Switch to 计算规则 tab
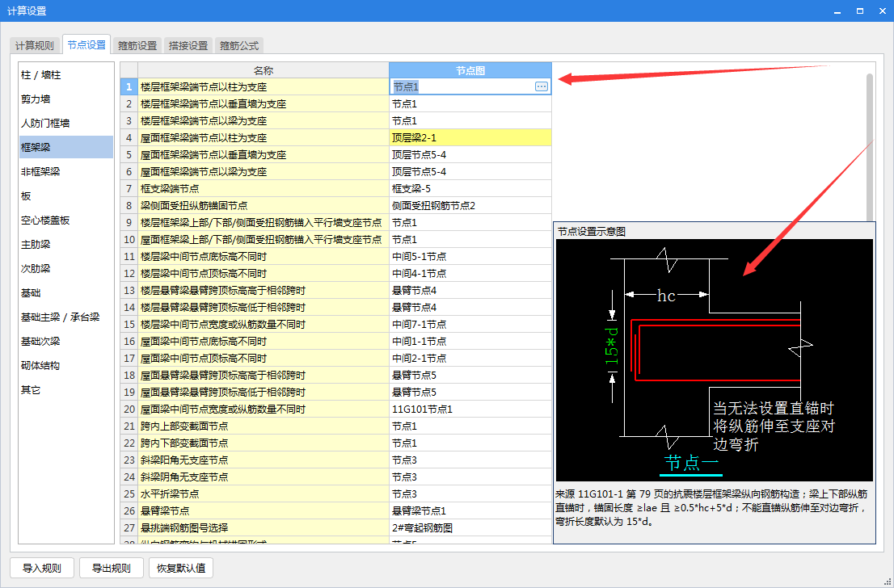The image size is (894, 588). (35, 45)
